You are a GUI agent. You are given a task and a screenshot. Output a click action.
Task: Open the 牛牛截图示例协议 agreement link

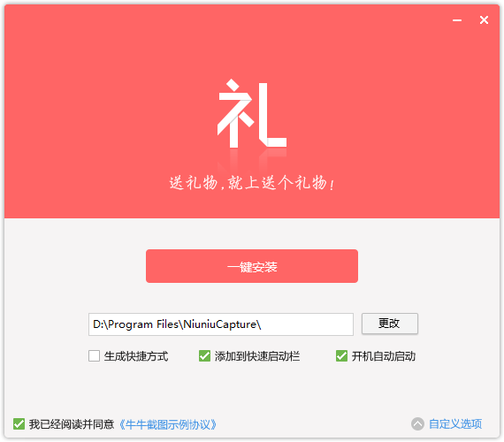click(167, 424)
